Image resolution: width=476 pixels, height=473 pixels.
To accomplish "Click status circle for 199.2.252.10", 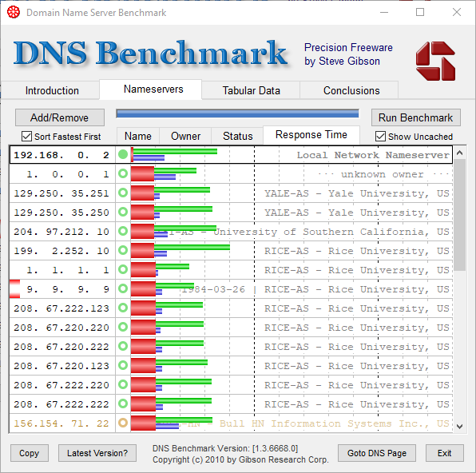I will click(123, 250).
